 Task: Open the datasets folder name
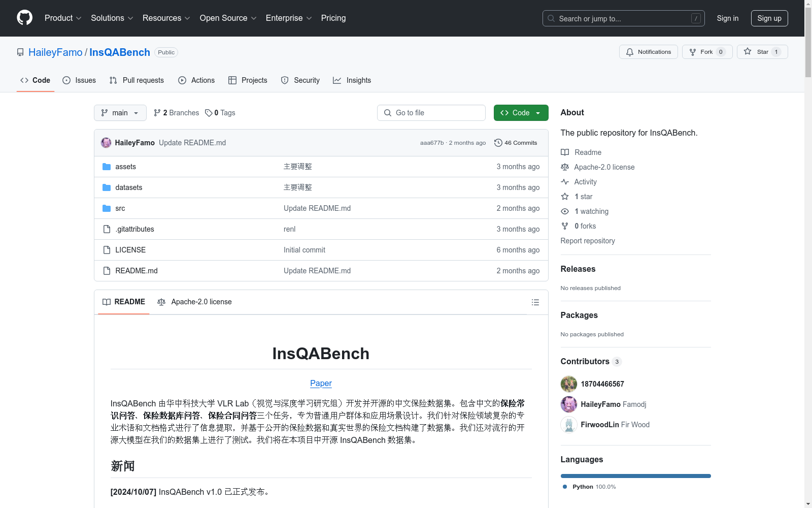click(x=129, y=187)
